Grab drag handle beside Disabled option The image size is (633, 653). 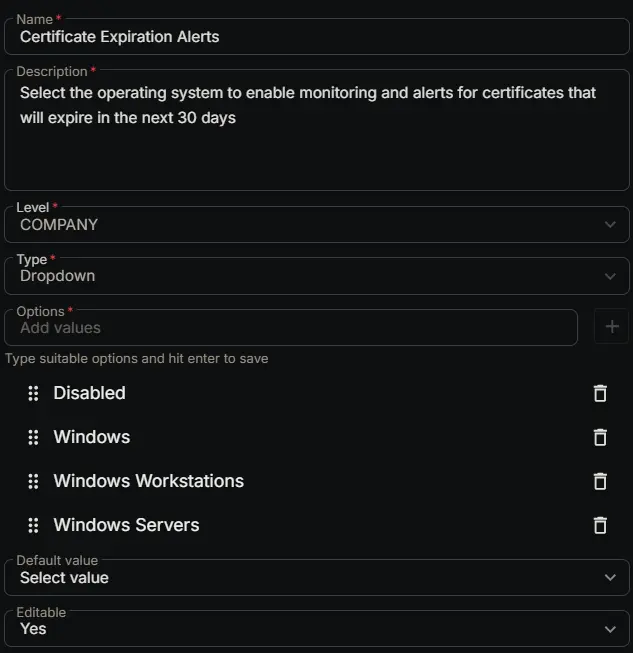click(x=33, y=393)
